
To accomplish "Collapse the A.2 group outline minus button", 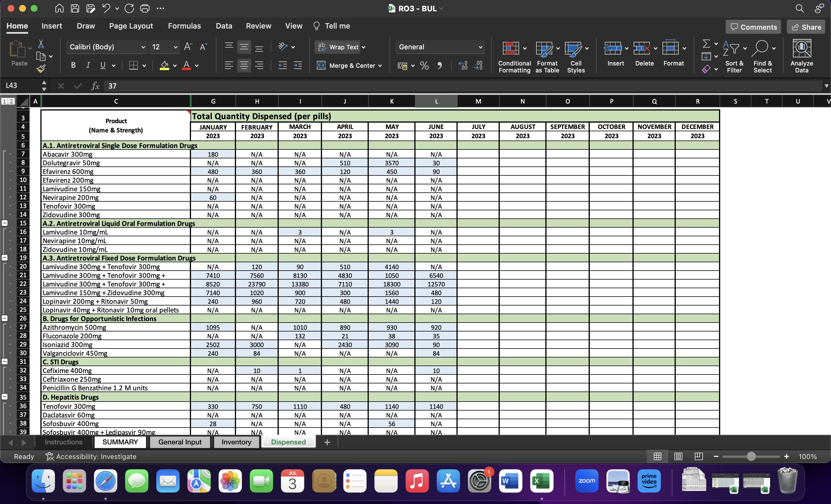I will point(5,223).
